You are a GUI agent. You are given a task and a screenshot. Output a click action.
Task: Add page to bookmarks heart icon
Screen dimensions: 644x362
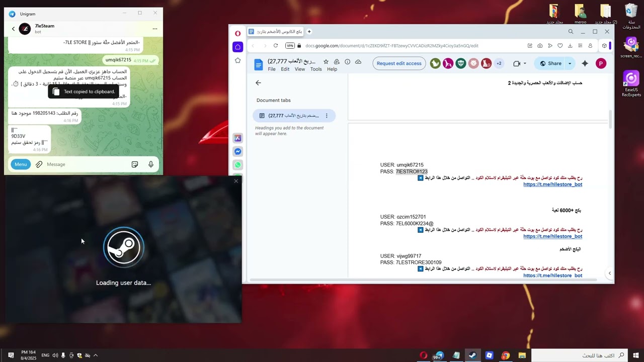coord(560,46)
